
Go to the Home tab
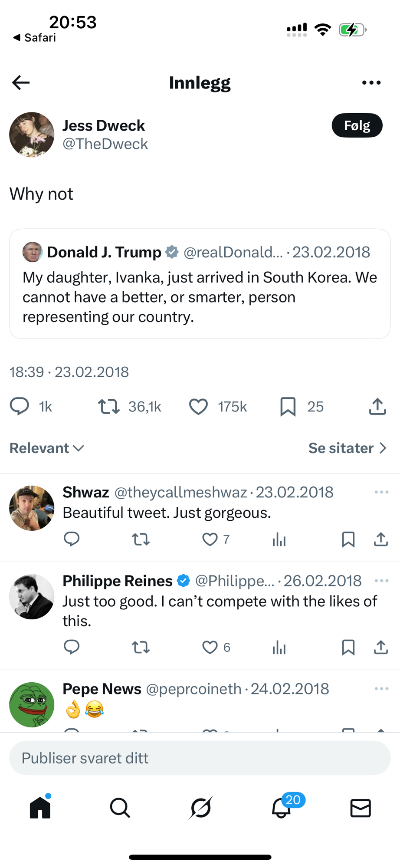coord(40,808)
